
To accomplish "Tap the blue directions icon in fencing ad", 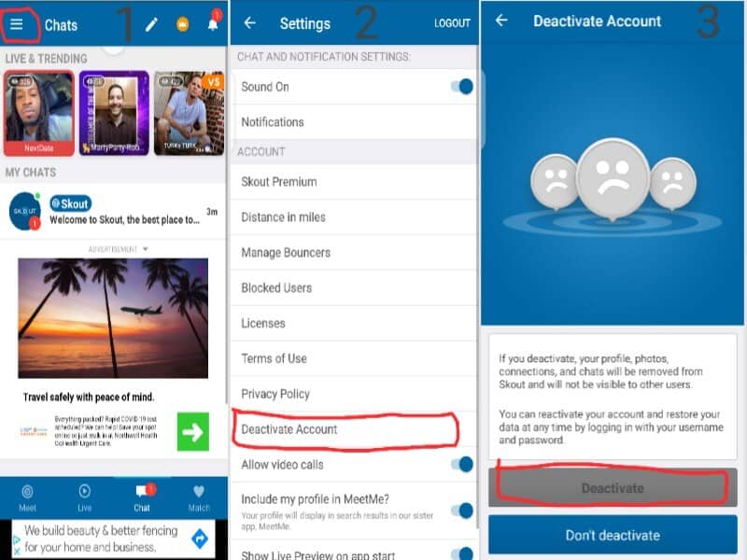I will pos(200,539).
